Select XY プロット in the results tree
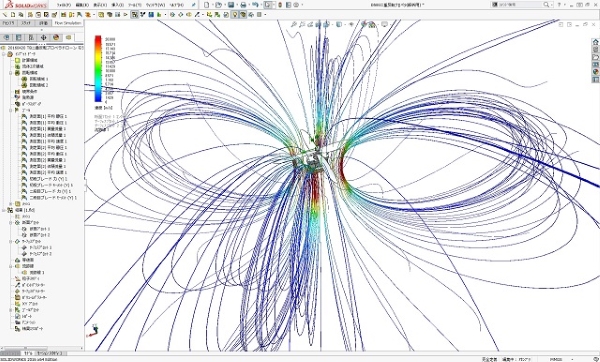The width and height of the screenshot is (600, 362). (30, 304)
